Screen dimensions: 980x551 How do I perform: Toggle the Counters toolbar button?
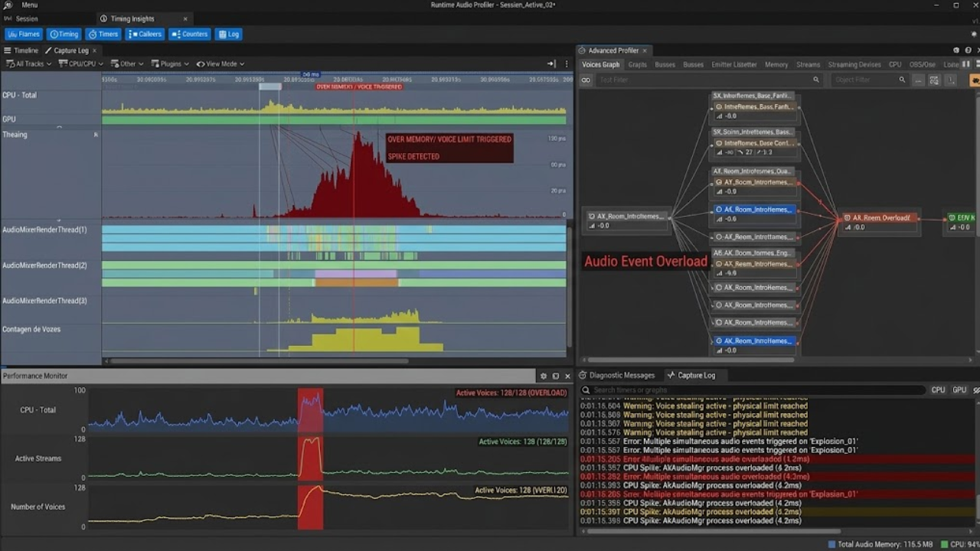(x=190, y=34)
